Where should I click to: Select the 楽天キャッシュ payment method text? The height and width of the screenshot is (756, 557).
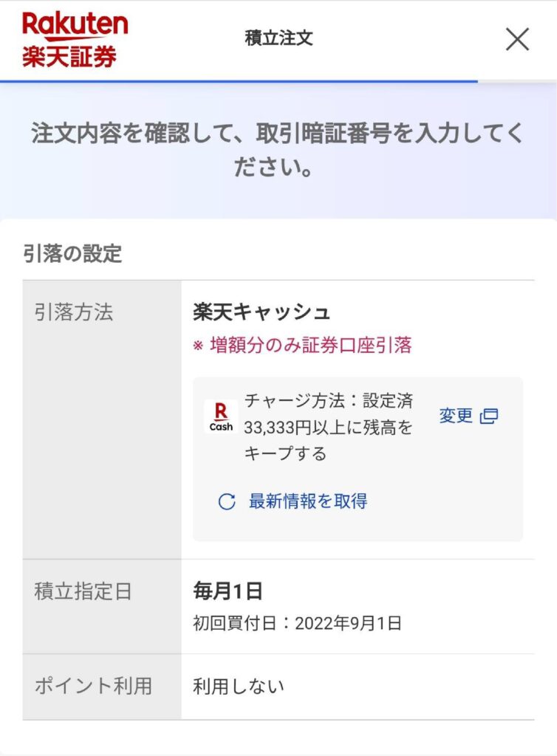tap(262, 312)
